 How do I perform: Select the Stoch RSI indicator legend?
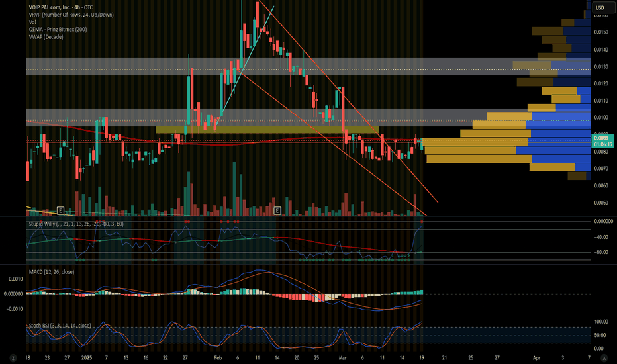[x=60, y=326]
